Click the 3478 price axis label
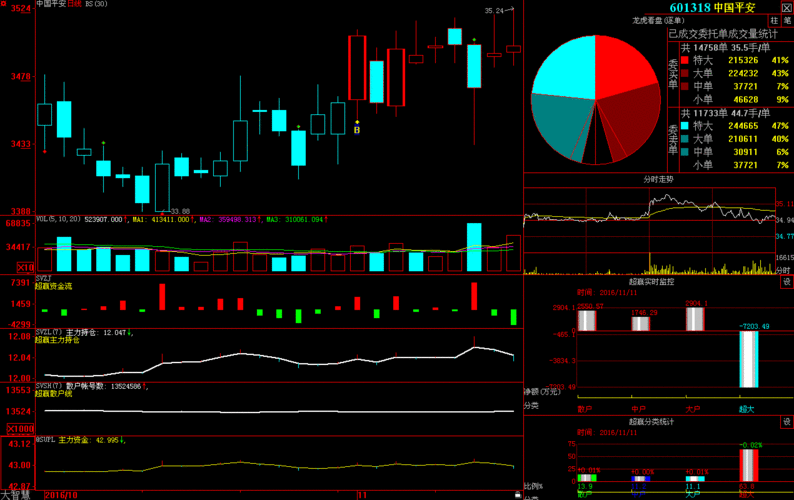This screenshot has width=794, height=500. (21, 77)
